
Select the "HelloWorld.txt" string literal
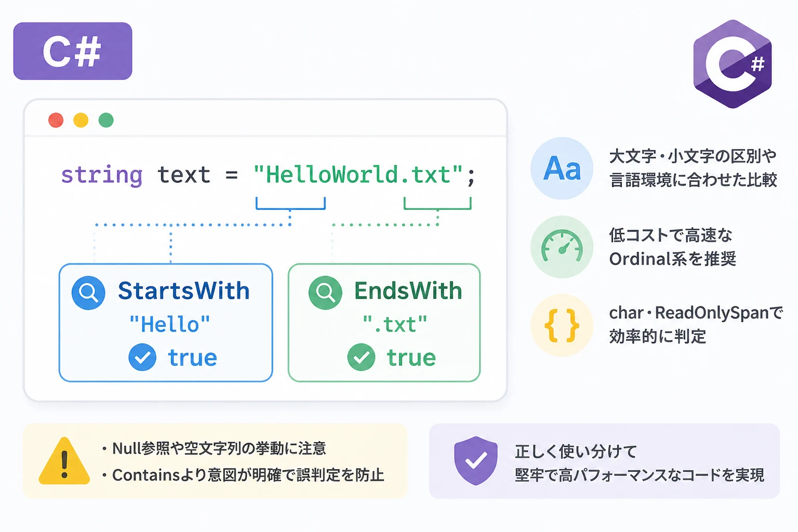pos(358,175)
